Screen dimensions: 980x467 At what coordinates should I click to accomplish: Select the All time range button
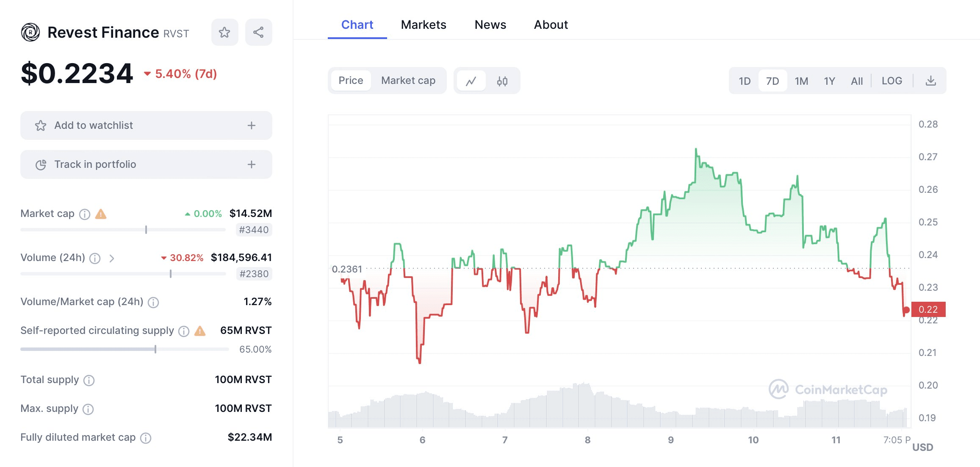857,81
